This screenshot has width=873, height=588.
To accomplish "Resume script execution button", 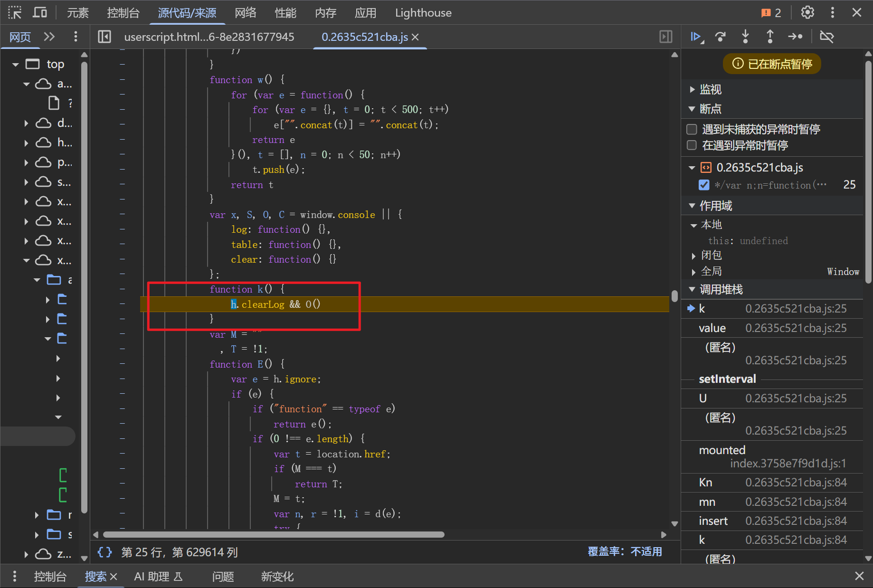I will [696, 37].
